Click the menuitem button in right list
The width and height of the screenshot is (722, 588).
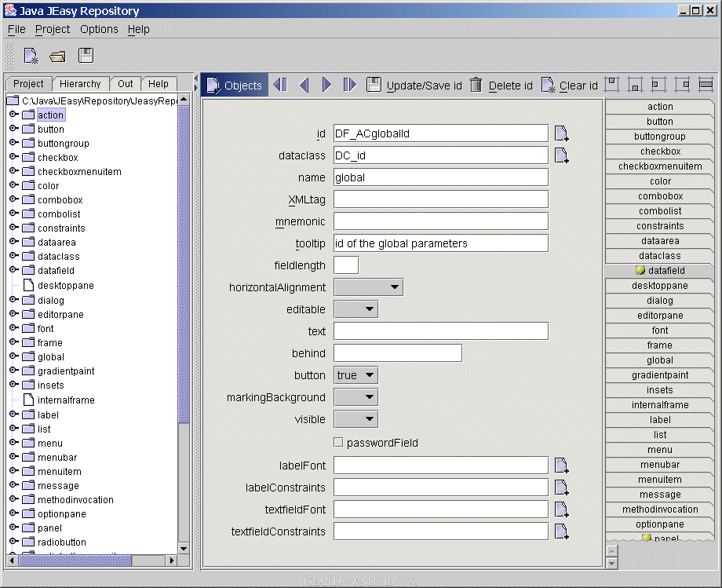[660, 480]
